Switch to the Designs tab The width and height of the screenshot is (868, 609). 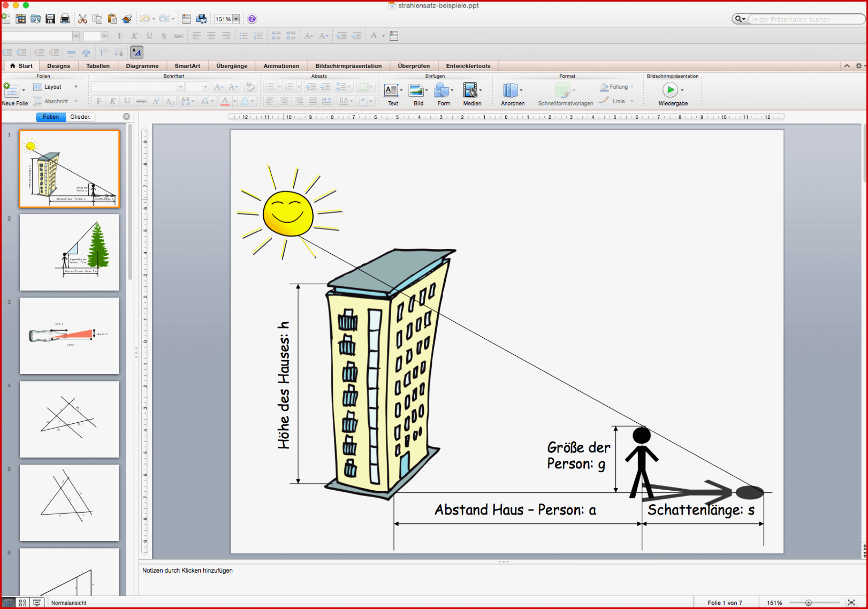[58, 66]
